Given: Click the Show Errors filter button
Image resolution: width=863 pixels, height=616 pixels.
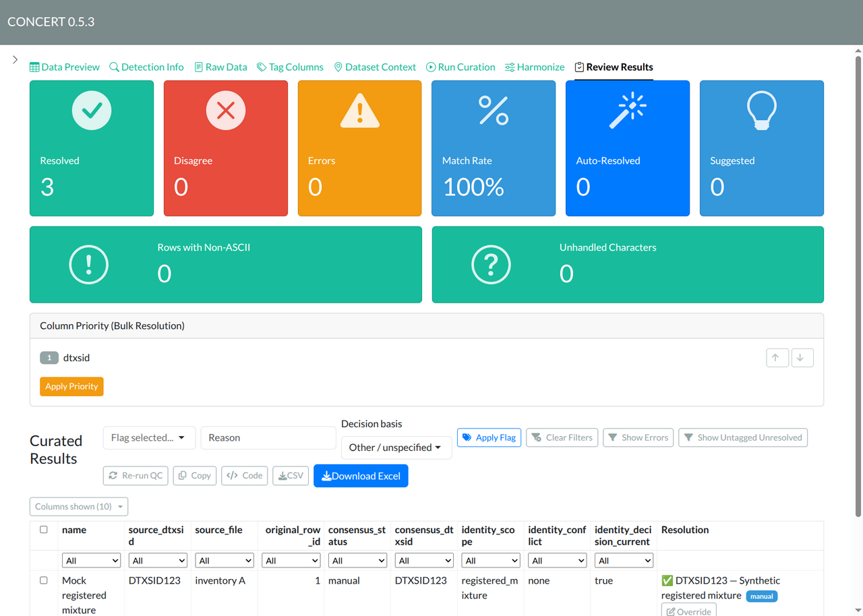Looking at the screenshot, I should [638, 437].
